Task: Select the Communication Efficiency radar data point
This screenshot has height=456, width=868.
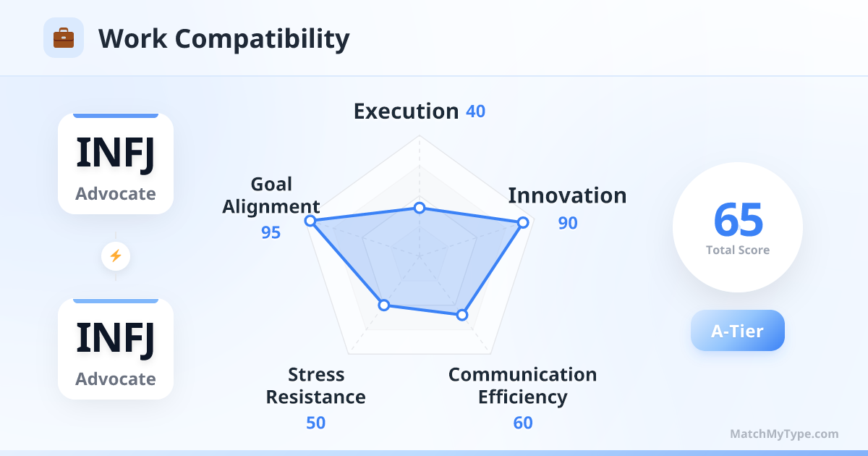Action: pos(462,315)
